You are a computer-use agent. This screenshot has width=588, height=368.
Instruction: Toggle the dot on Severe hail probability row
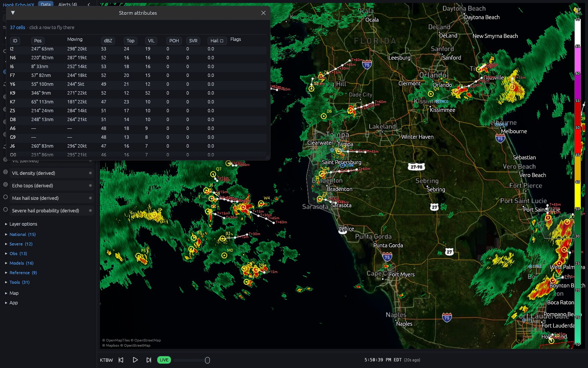pos(90,210)
